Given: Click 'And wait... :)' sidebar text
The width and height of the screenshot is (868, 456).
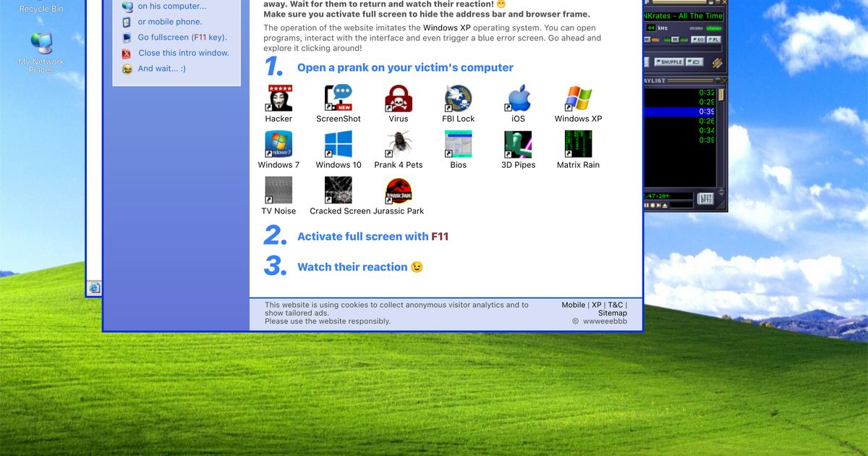Looking at the screenshot, I should click(x=162, y=69).
